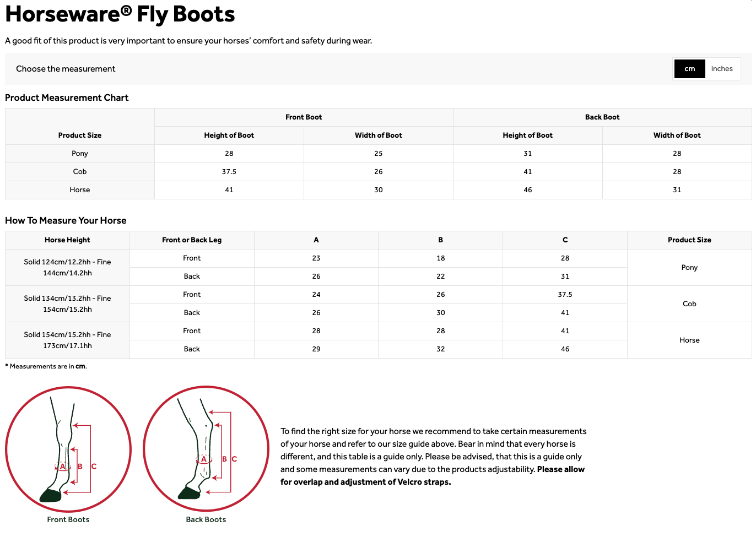This screenshot has width=756, height=542.
Task: Click the Pony Front row B value 18
Action: [441, 258]
